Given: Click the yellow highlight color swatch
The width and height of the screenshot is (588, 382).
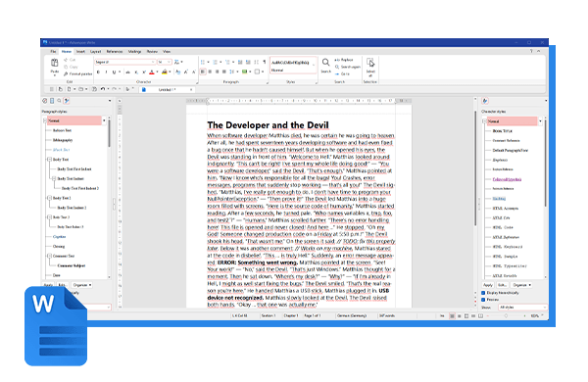Looking at the screenshot, I should click(x=165, y=72).
